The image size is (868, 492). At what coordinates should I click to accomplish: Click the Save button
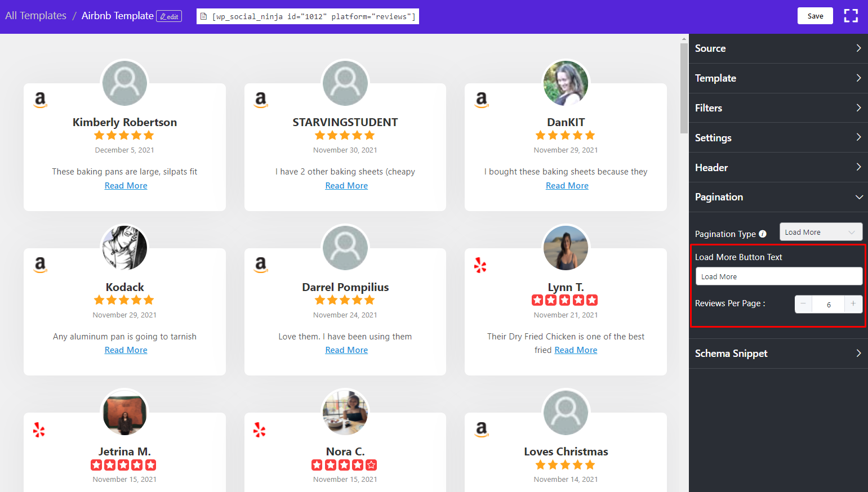click(814, 16)
